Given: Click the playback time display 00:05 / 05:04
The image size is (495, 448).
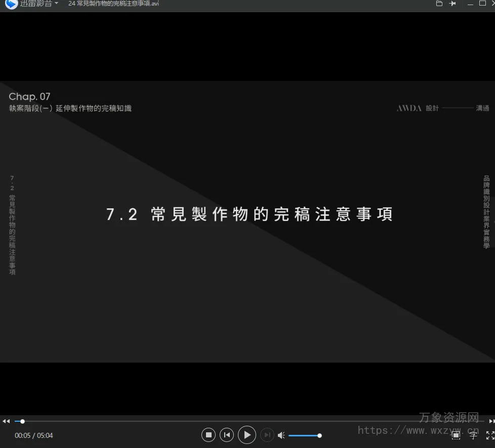Looking at the screenshot, I should (x=34, y=435).
